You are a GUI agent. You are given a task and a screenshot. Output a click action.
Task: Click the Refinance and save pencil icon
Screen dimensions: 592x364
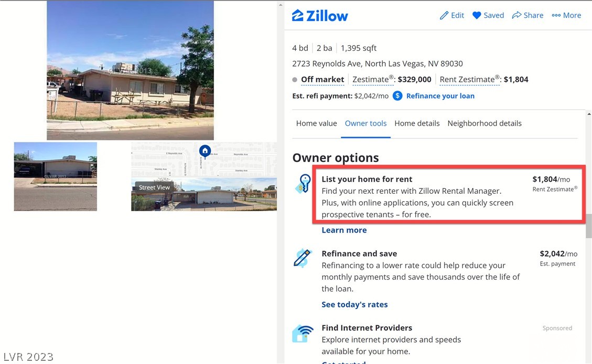[303, 258]
